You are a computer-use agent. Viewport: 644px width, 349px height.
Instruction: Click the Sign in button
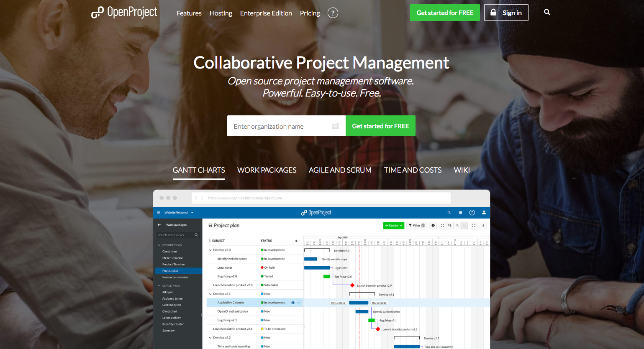point(506,13)
